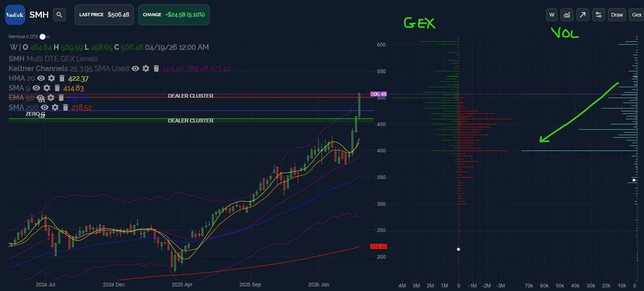Click the SMA 200 value 218.52

click(x=82, y=108)
